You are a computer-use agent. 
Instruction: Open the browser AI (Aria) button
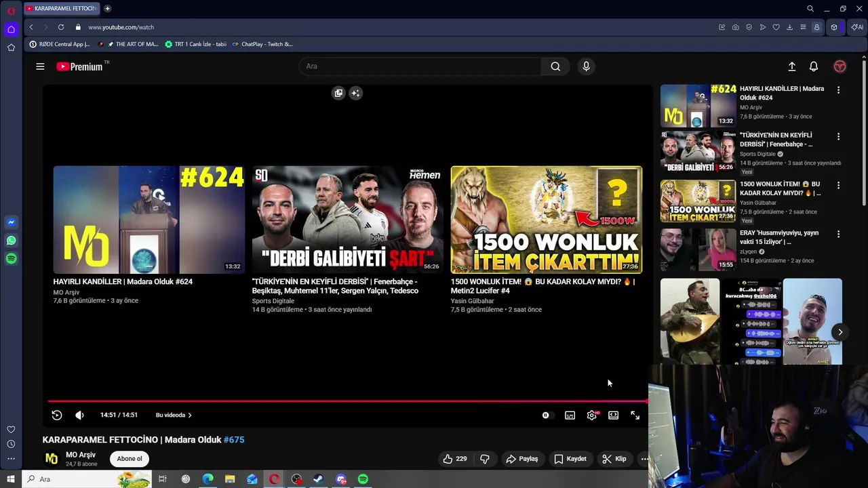tap(857, 27)
